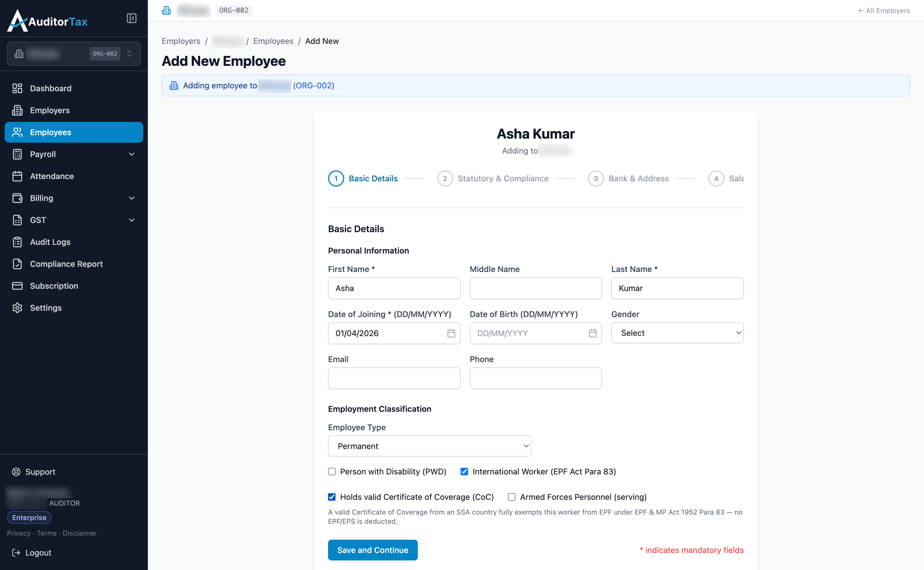
Task: Expand the GST submenu chevron
Action: (x=132, y=220)
